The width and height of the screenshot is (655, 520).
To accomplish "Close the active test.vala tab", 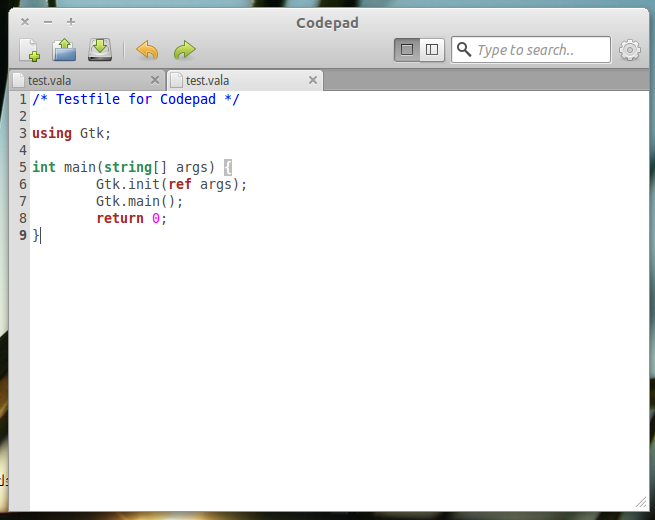I will coord(313,80).
